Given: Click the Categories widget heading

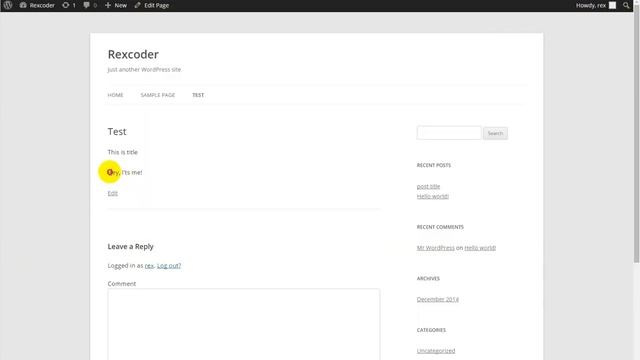Looking at the screenshot, I should click(431, 330).
